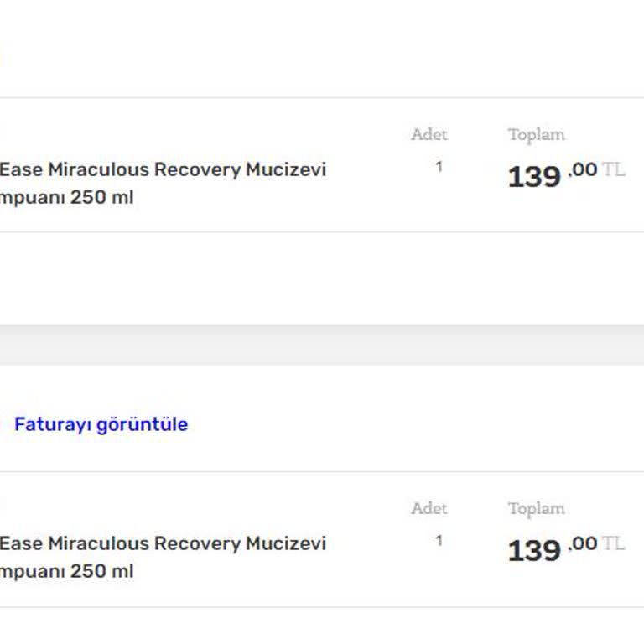Image resolution: width=644 pixels, height=644 pixels.
Task: Click the "250 ml" text in first order
Action: click(102, 199)
